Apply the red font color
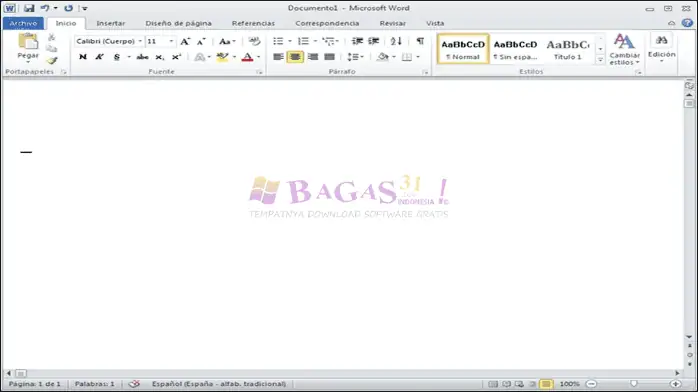Screen dimensions: 698x392 (x=248, y=57)
